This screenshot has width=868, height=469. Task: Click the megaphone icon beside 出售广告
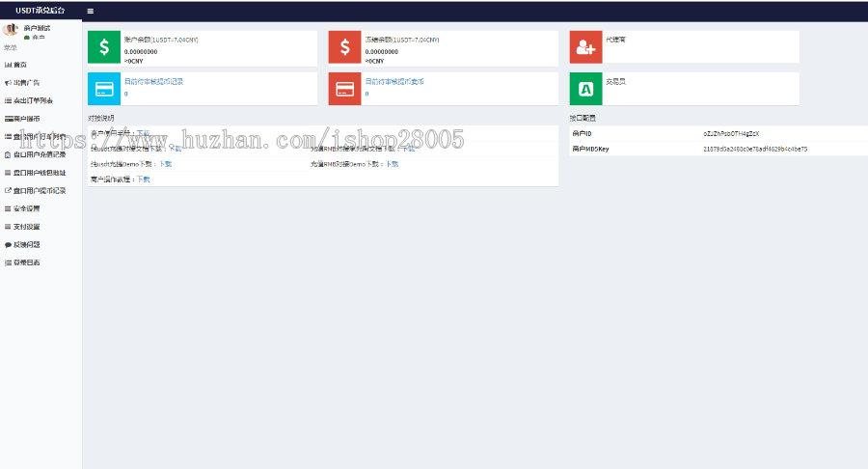(x=8, y=82)
